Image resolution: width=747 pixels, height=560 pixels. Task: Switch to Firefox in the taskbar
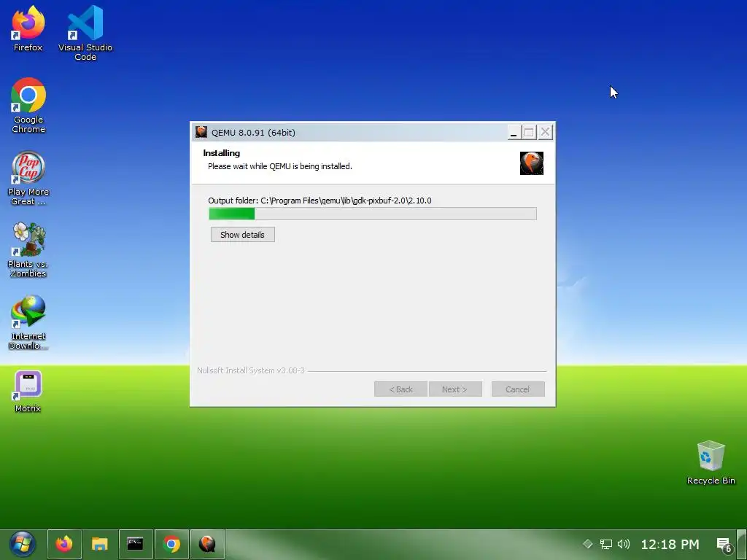coord(64,544)
